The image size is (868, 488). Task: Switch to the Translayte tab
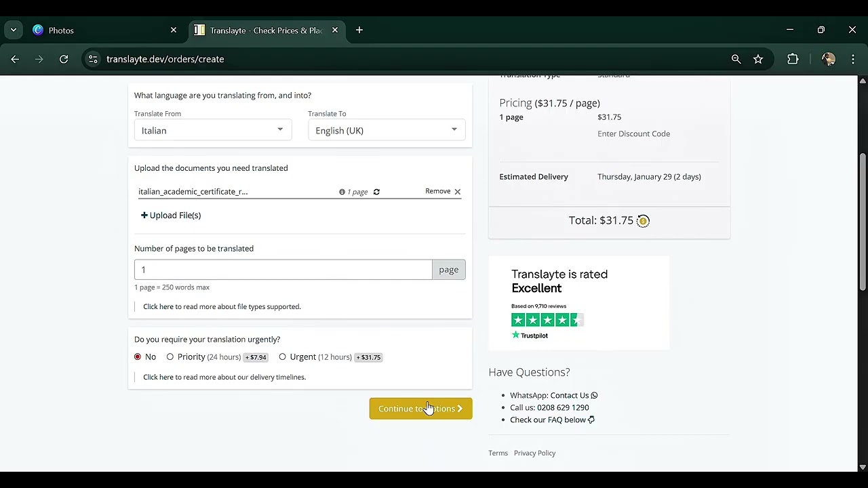coord(266,30)
